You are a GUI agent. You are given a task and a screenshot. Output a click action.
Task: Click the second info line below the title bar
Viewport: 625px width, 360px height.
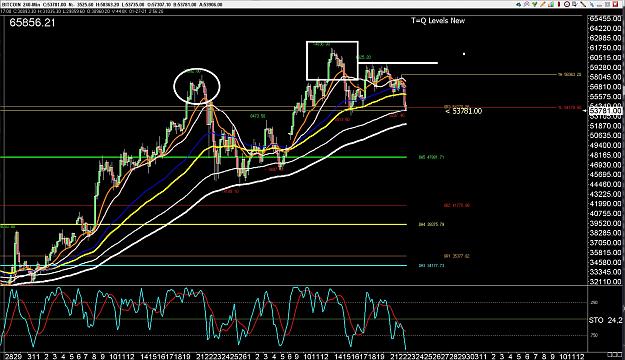[x=82, y=11]
